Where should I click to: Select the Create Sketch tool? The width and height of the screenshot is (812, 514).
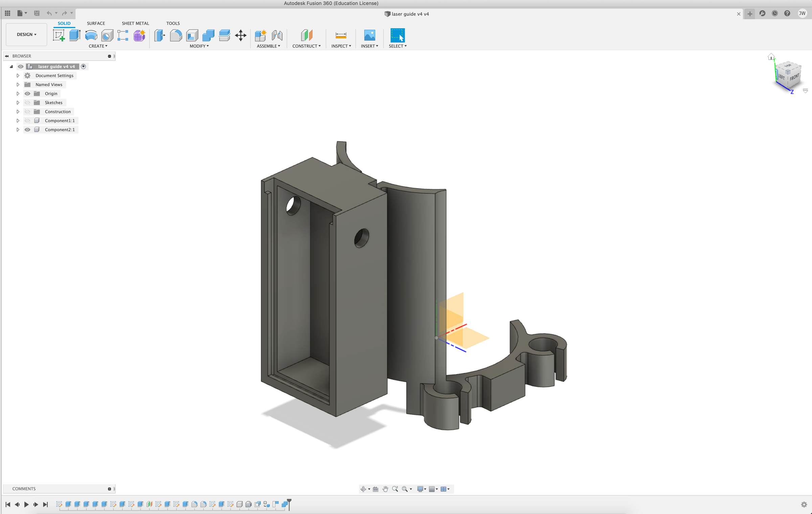59,35
